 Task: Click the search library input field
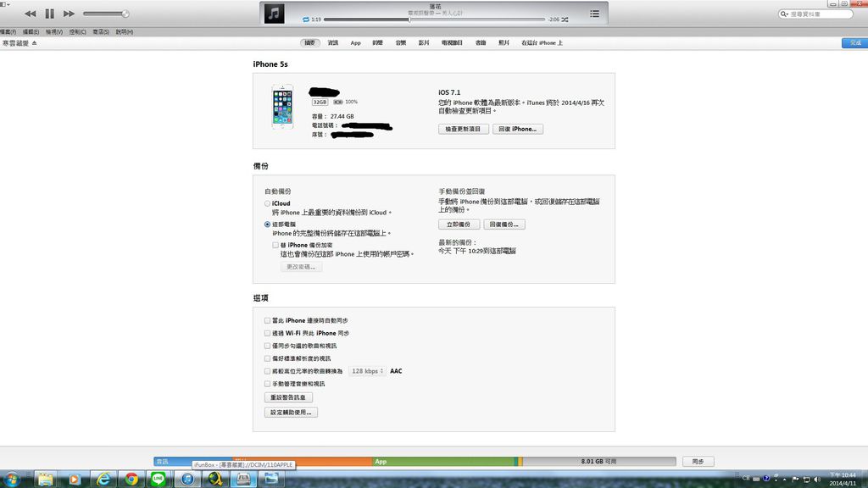[x=816, y=14]
